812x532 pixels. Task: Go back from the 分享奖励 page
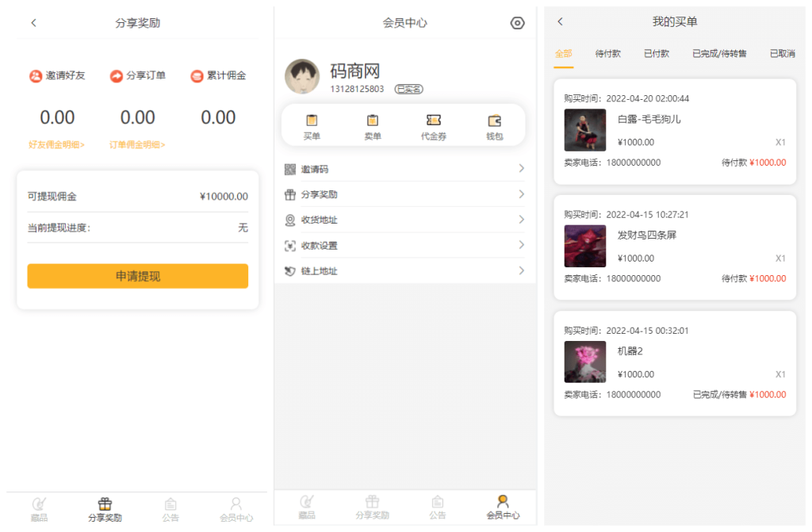33,23
